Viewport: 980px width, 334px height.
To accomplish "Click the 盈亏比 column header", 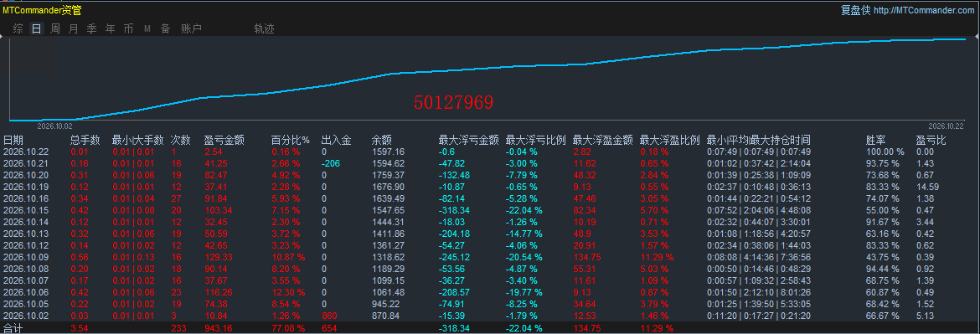I will tap(931, 140).
